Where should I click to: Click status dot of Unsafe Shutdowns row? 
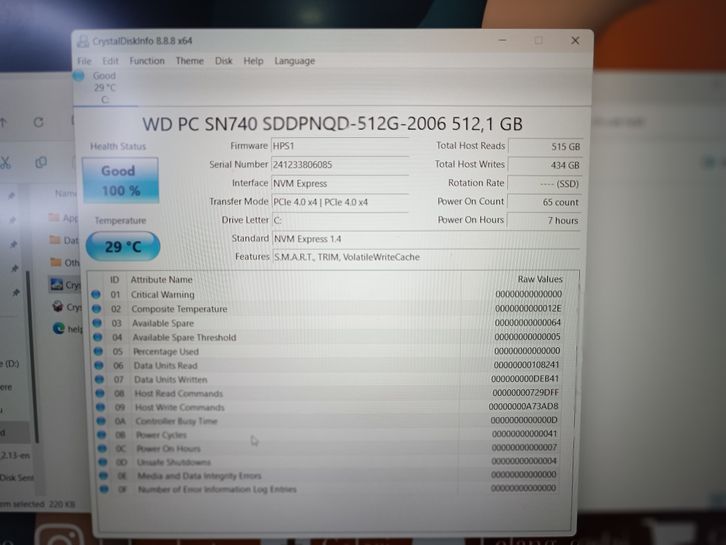click(103, 462)
